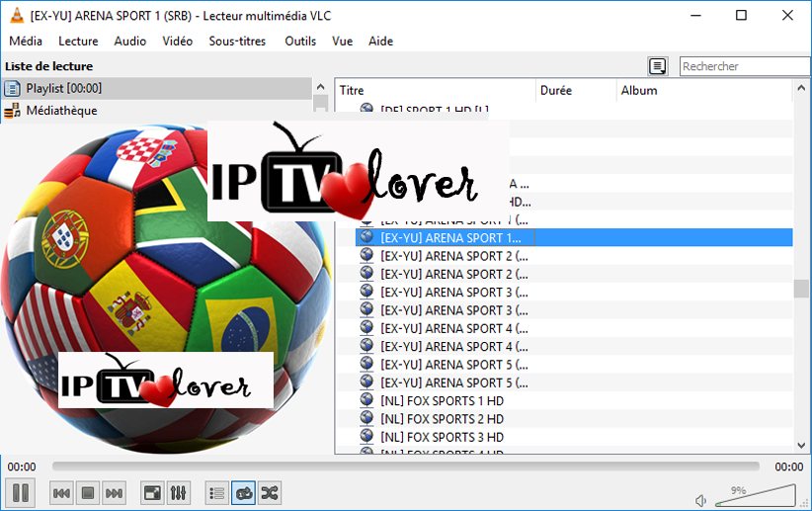This screenshot has height=511, width=812.
Task: Click globe icon of FOX SPORTS 2 HD
Action: (366, 418)
